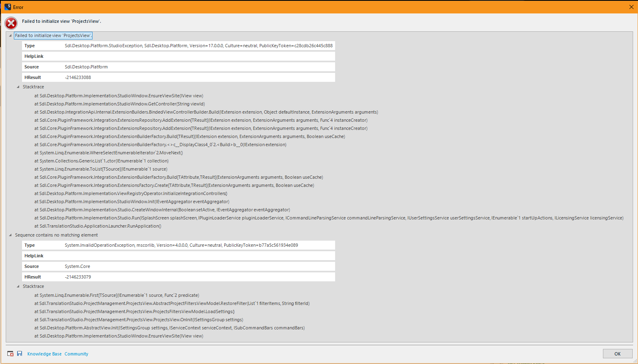This screenshot has height=364, width=638.
Task: Collapse the first Stacktrace section under StudioException
Action: pyautogui.click(x=18, y=87)
